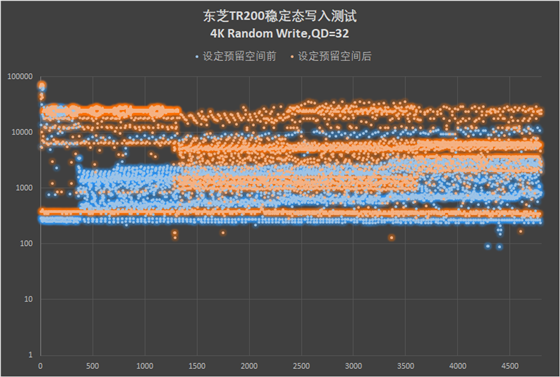
Task: Select legend entry 设定预留空间前
Action: coord(240,56)
